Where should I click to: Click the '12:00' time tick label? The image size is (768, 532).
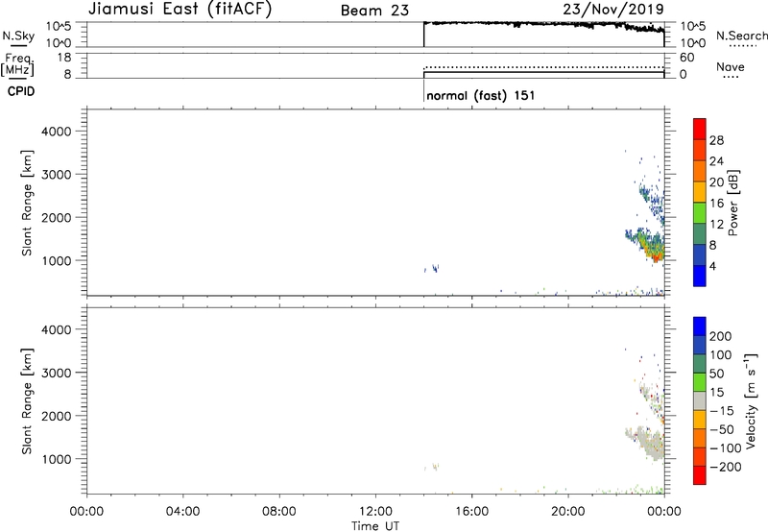coord(375,512)
